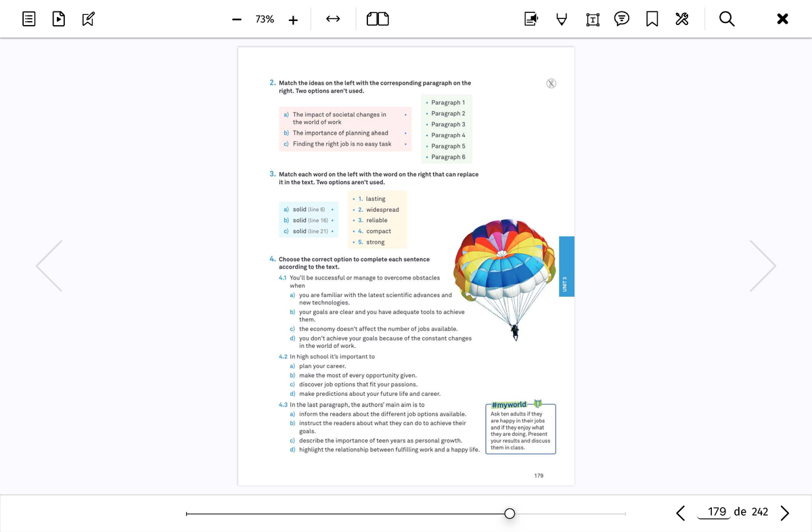Click answer 'make the most of every opportunity given.'

pos(357,375)
